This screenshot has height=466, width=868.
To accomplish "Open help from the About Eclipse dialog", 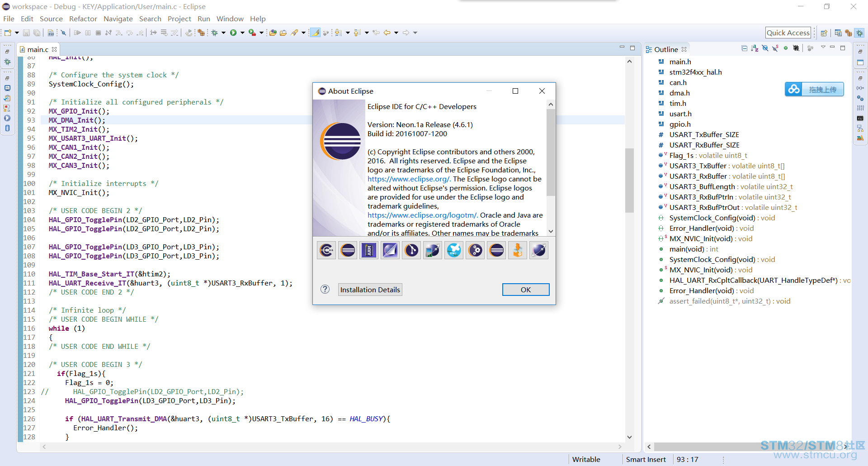I will [325, 290].
